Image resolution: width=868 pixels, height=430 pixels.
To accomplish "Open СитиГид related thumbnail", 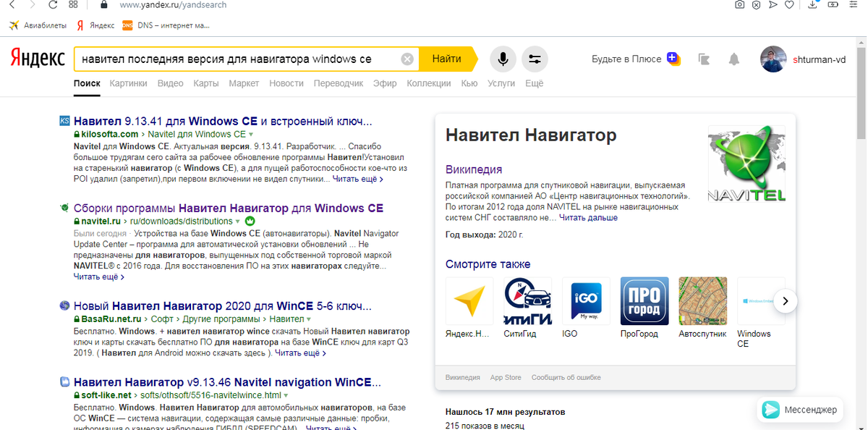I will click(x=527, y=300).
